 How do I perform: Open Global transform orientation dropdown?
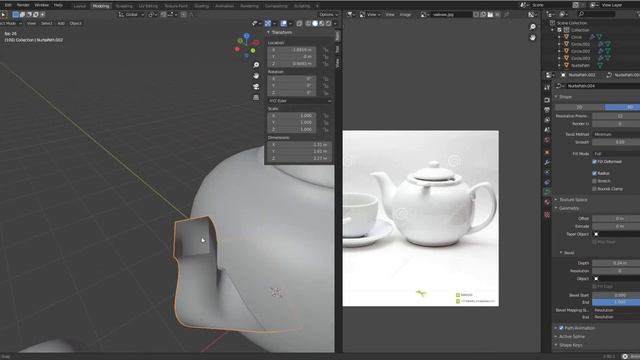coord(131,15)
